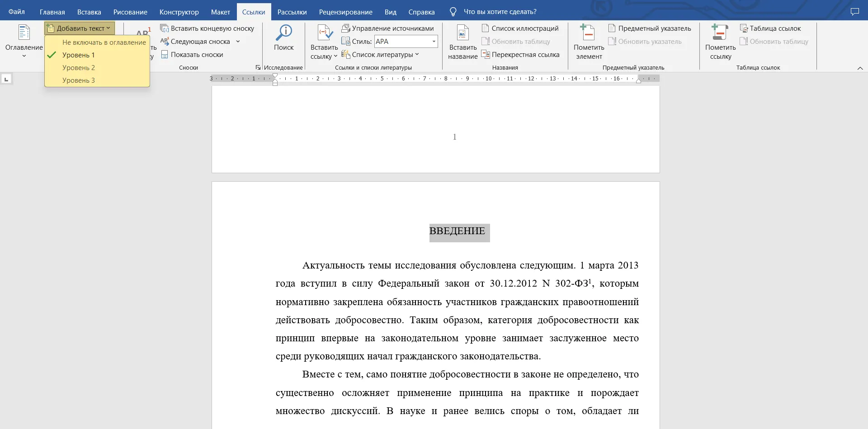Switch to the Рецензирование tab

pyautogui.click(x=346, y=12)
